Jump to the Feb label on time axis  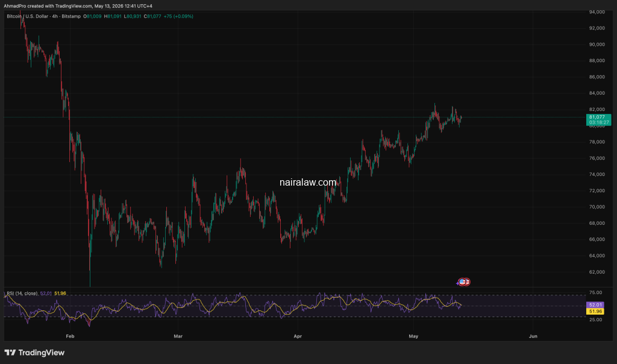tap(70, 336)
